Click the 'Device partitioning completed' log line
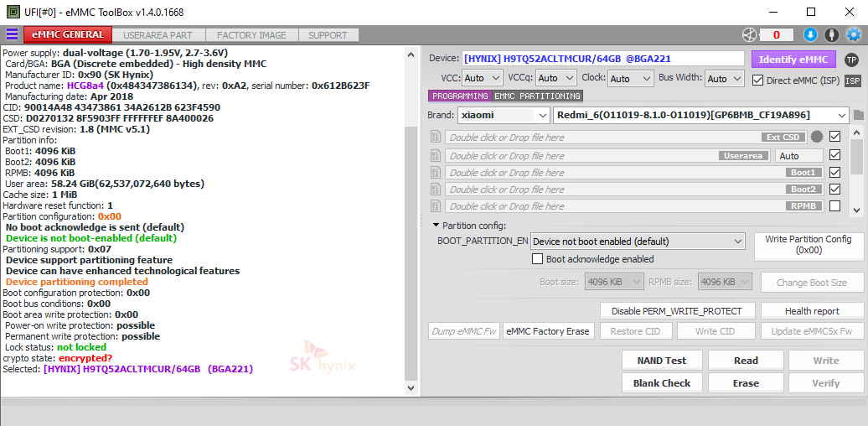This screenshot has height=426, width=868. [77, 282]
